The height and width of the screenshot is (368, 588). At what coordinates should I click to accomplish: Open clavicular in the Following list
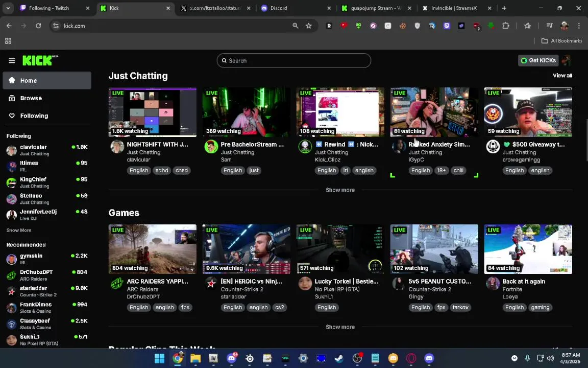pos(47,150)
